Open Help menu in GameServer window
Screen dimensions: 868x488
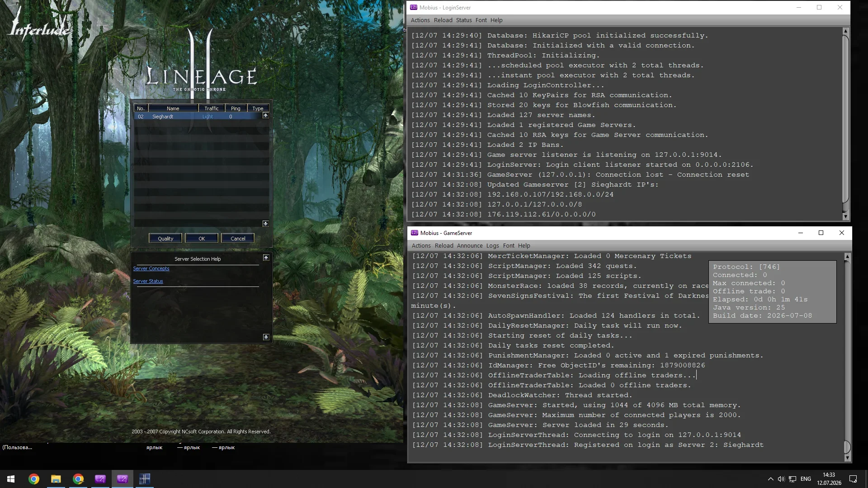point(524,246)
